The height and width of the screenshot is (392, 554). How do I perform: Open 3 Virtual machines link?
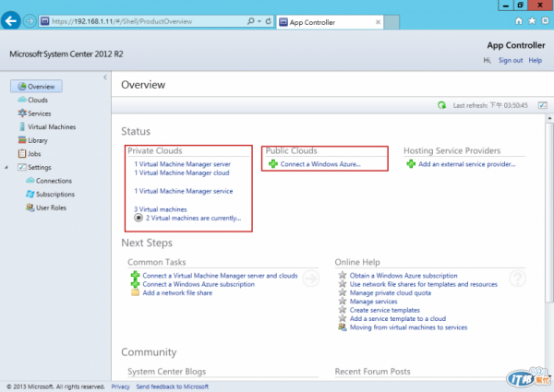(161, 209)
